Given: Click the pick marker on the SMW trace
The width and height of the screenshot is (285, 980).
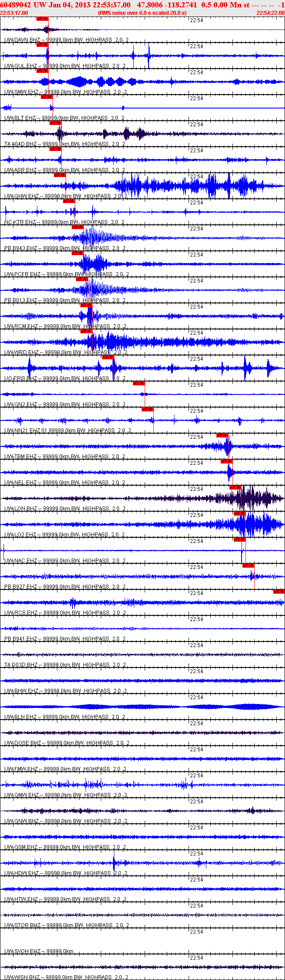Looking at the screenshot, I should pos(42,71).
